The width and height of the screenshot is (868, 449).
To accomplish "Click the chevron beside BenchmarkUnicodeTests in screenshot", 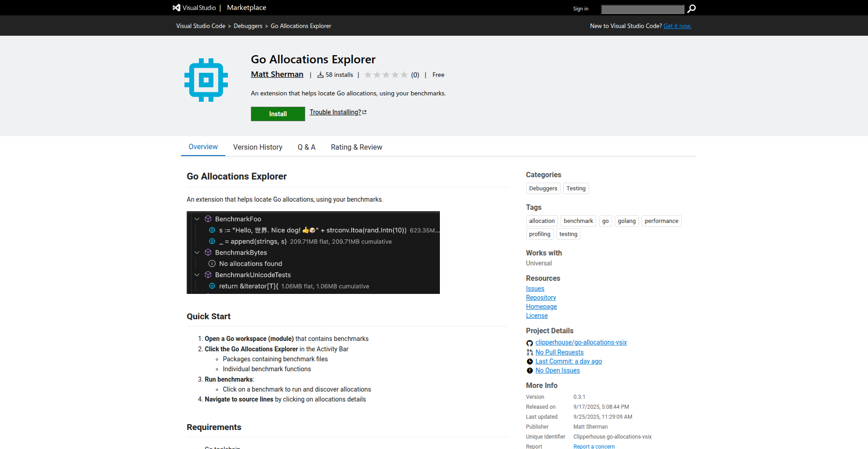I will point(197,274).
